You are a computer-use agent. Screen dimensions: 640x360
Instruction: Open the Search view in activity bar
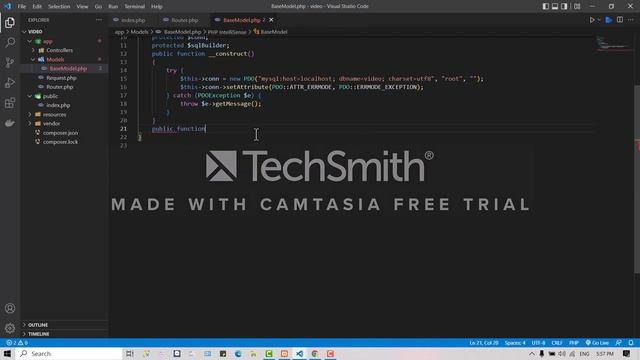click(x=10, y=42)
